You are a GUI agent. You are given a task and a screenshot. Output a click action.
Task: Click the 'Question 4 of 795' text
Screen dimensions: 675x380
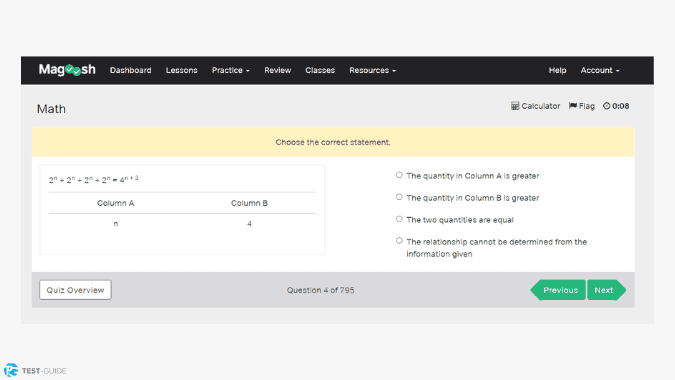(x=321, y=290)
